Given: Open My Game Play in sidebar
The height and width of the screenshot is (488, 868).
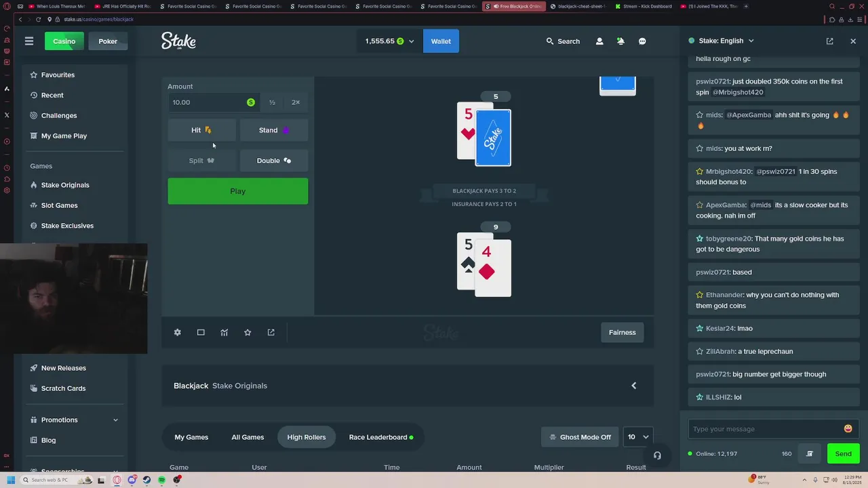Looking at the screenshot, I should [x=75, y=136].
